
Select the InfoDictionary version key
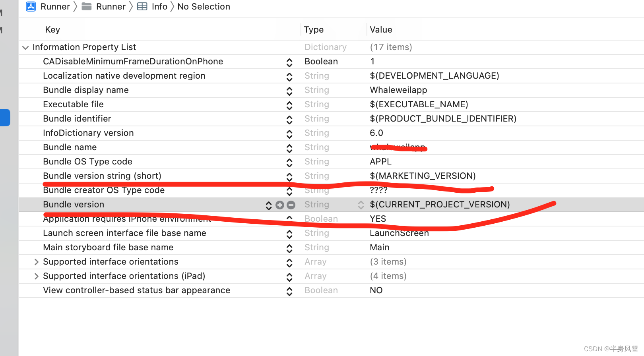(88, 133)
